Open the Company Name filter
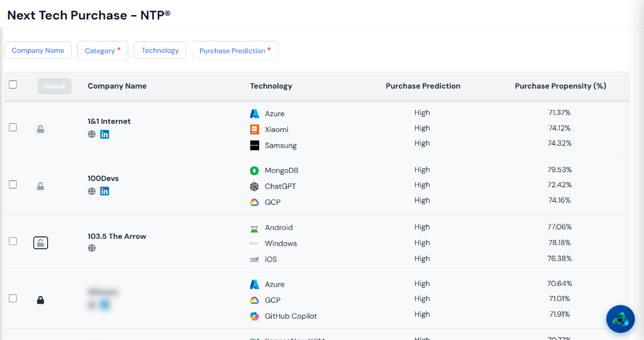Image resolution: width=644 pixels, height=340 pixels. click(38, 50)
